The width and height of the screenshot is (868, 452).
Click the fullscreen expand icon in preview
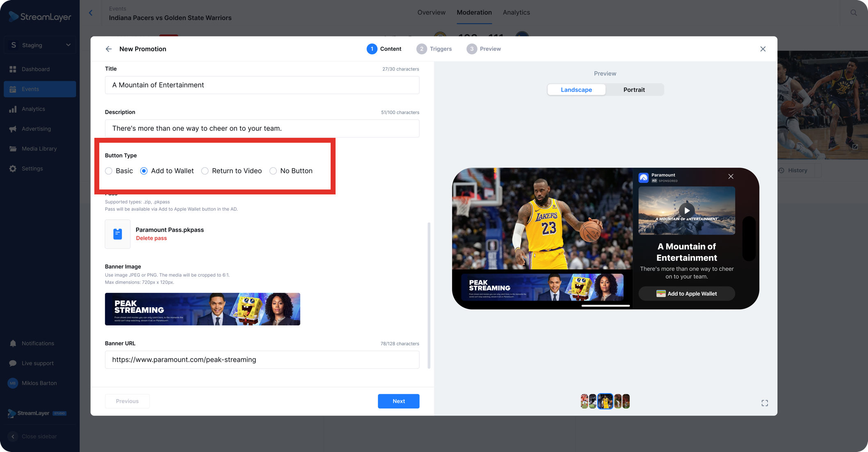pos(765,403)
